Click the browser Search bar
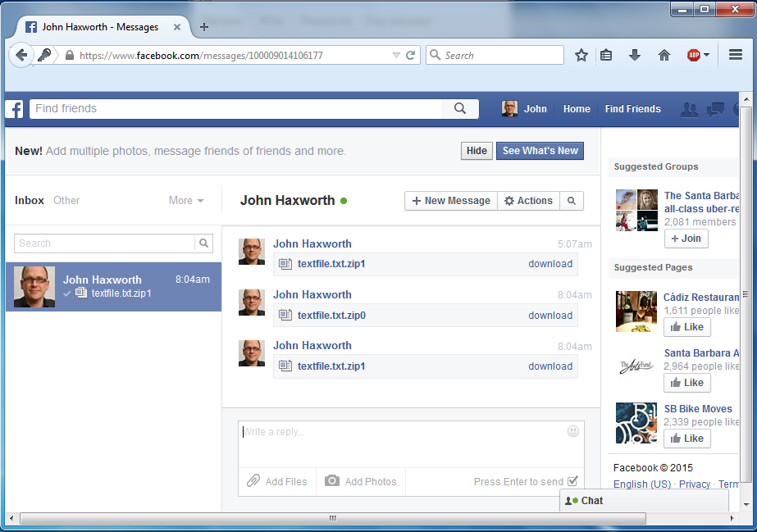 tap(495, 55)
